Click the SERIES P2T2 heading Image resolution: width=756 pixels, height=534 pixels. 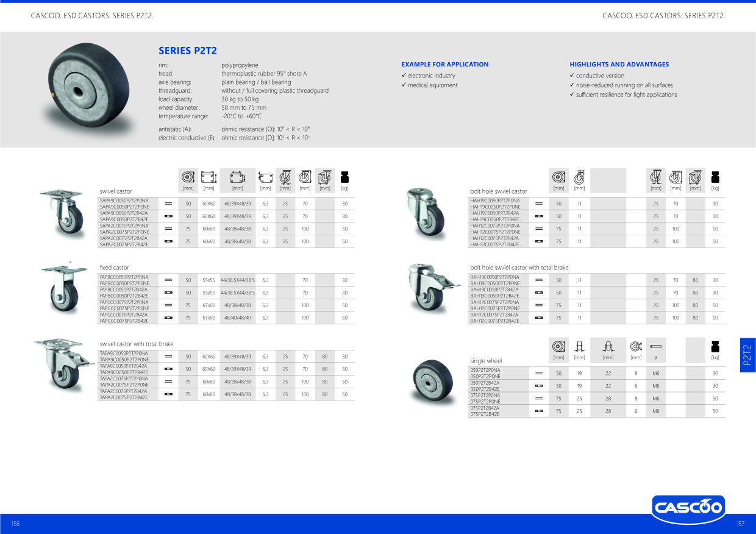pyautogui.click(x=188, y=51)
